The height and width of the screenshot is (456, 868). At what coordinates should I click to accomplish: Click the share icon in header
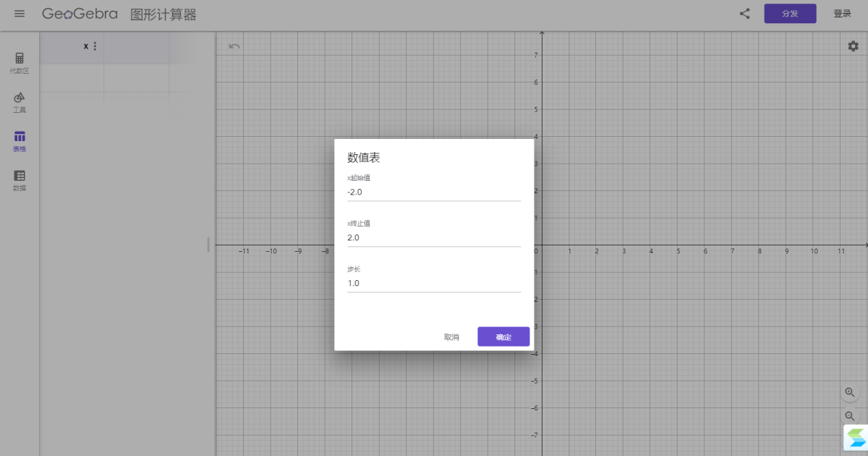[x=744, y=14]
